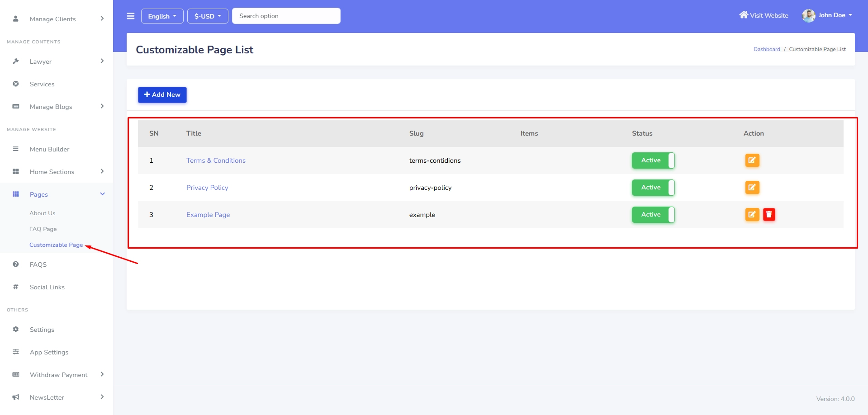Open the Terms & Conditions title link
This screenshot has width=868, height=415.
216,160
